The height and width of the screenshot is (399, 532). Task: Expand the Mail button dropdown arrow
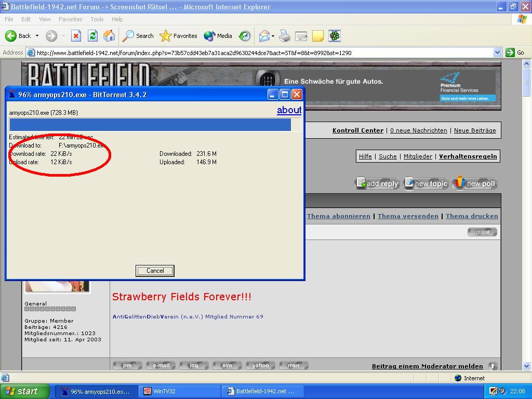[273, 36]
